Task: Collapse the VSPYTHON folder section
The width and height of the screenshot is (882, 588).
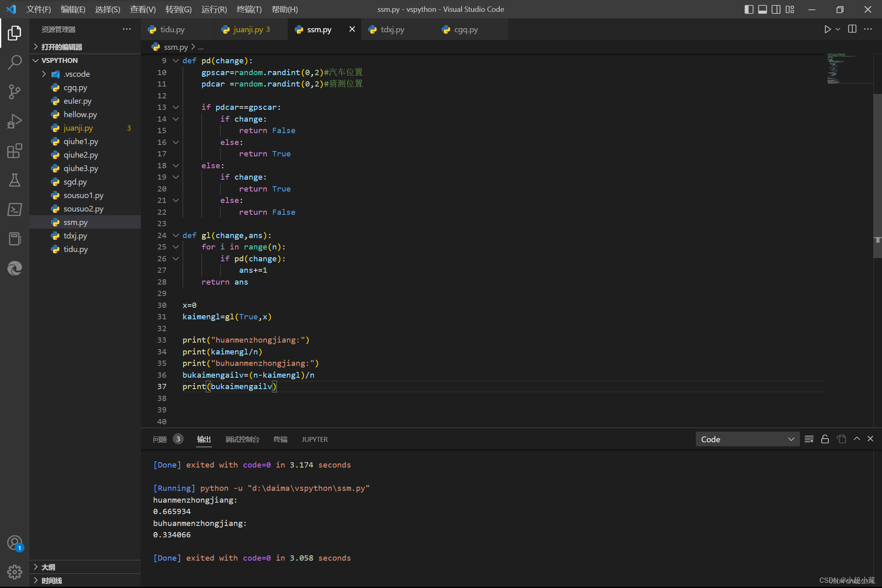Action: (85, 60)
